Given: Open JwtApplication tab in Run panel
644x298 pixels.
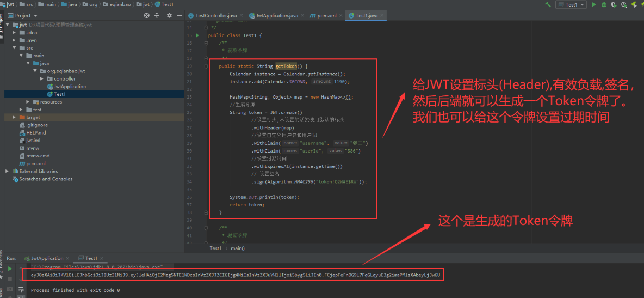Looking at the screenshot, I should click(45, 258).
